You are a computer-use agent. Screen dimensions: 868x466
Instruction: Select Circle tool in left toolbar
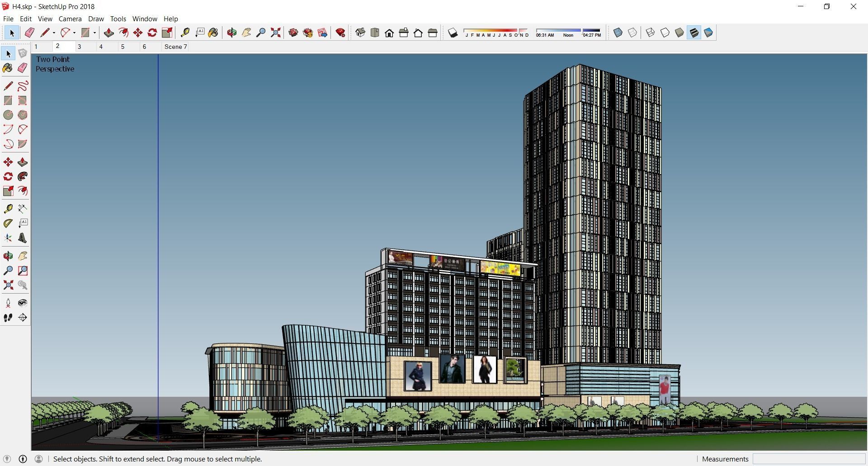(8, 115)
